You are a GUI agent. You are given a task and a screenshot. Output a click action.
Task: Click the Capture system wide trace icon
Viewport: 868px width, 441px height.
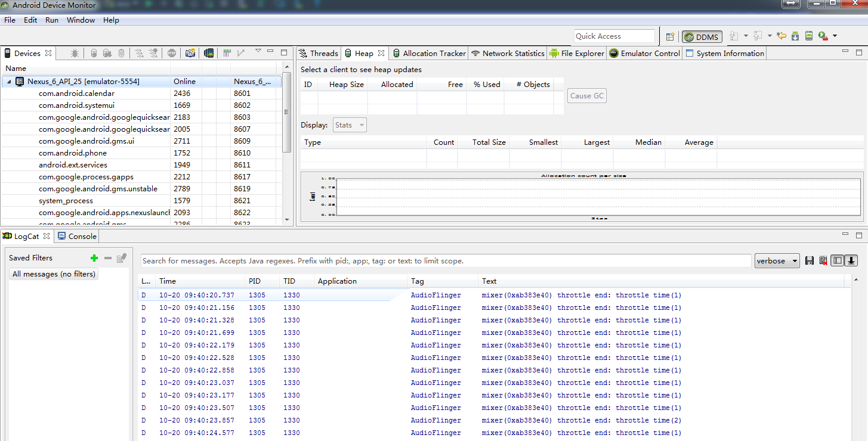pos(227,53)
